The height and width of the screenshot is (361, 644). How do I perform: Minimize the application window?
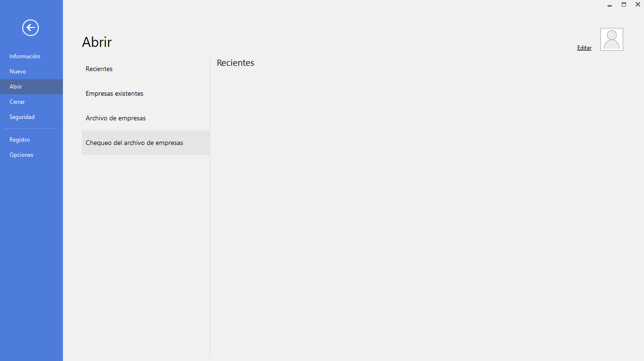[610, 5]
